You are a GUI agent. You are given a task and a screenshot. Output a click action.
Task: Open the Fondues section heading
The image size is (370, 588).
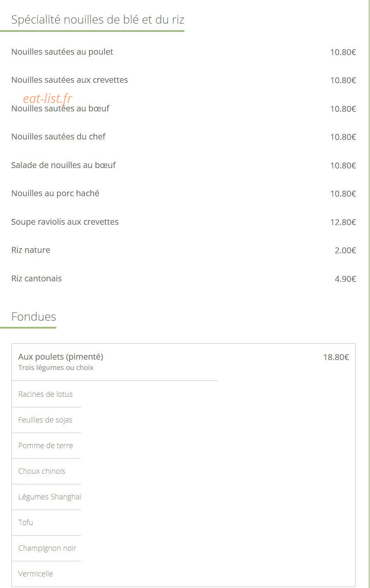tap(34, 317)
